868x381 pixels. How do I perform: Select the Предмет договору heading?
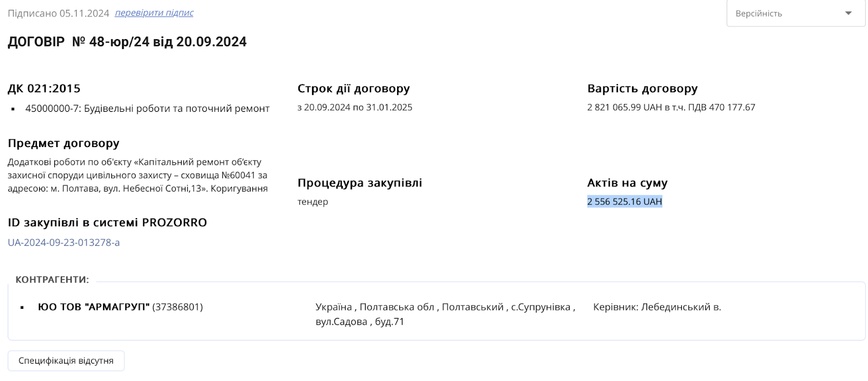pos(63,143)
